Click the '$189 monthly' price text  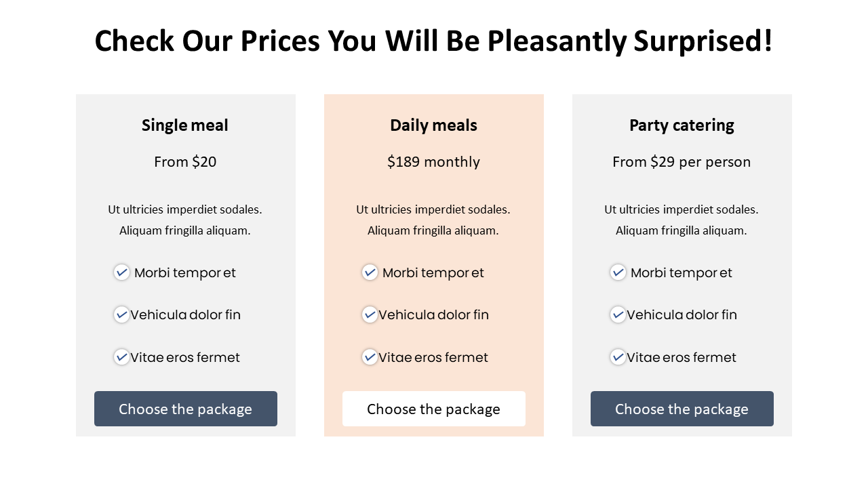pos(433,162)
